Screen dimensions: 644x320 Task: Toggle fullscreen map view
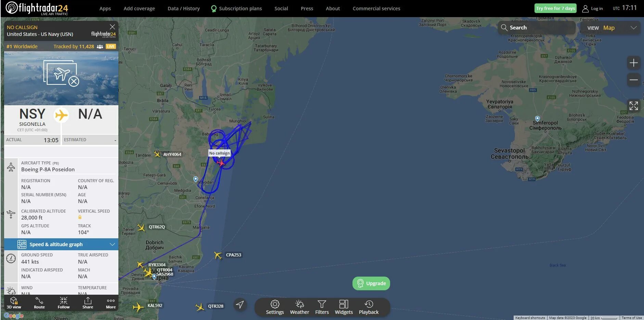[x=633, y=106]
